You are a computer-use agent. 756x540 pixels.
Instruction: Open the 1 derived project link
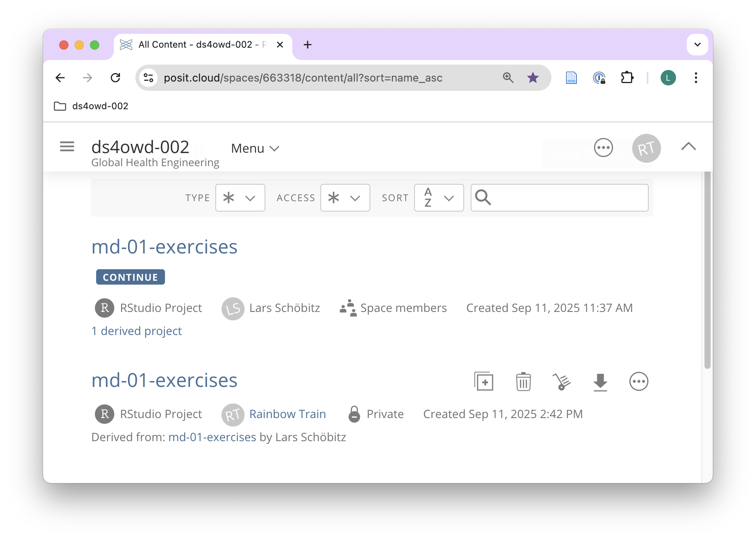(x=137, y=331)
